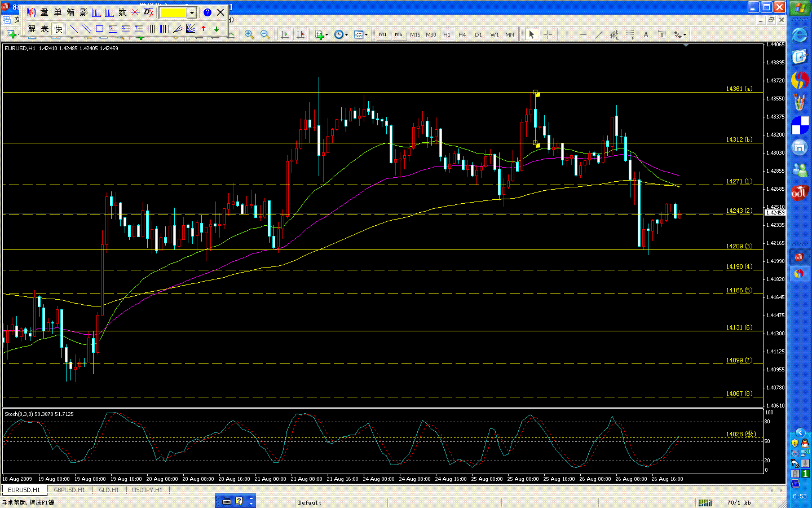Switch timeframe to H4
Viewport: 812px width, 508px height.
(462, 35)
